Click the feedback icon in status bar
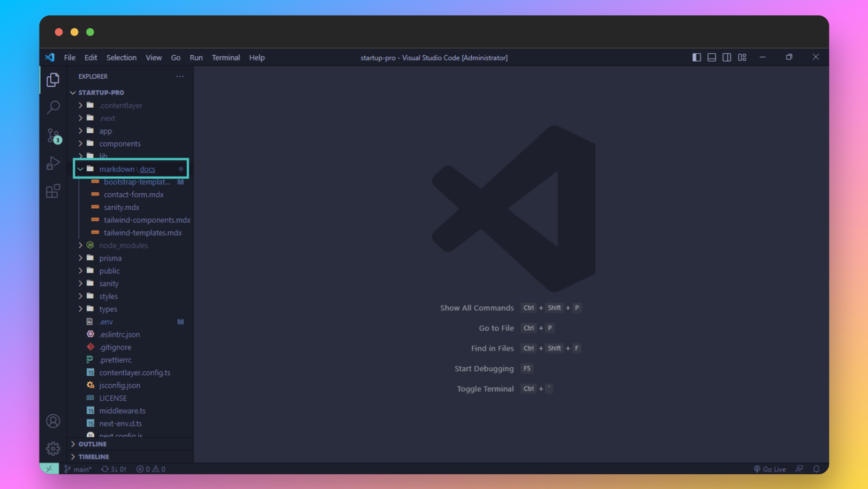 pos(799,469)
